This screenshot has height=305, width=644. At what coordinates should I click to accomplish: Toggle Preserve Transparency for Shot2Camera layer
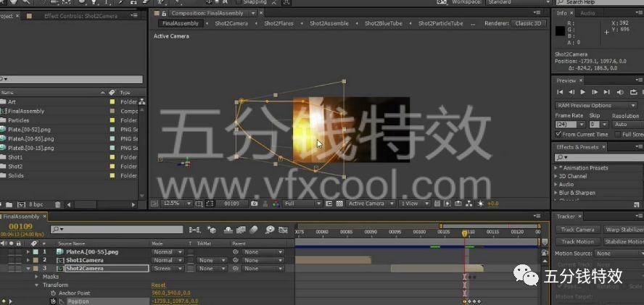(x=191, y=269)
